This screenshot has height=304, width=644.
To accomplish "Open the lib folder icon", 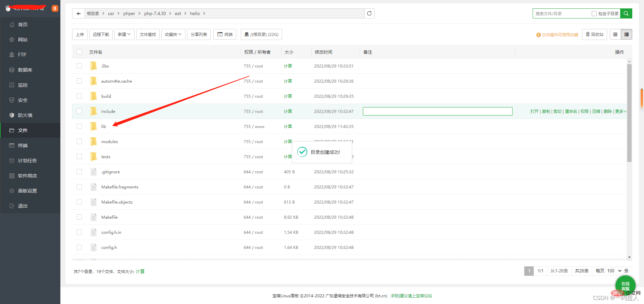I will (94, 126).
